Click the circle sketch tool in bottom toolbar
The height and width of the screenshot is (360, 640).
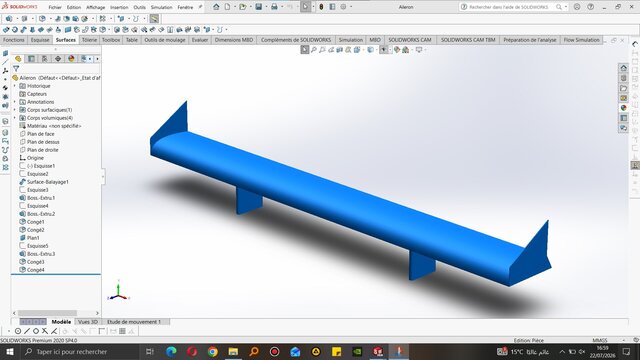tap(18, 331)
